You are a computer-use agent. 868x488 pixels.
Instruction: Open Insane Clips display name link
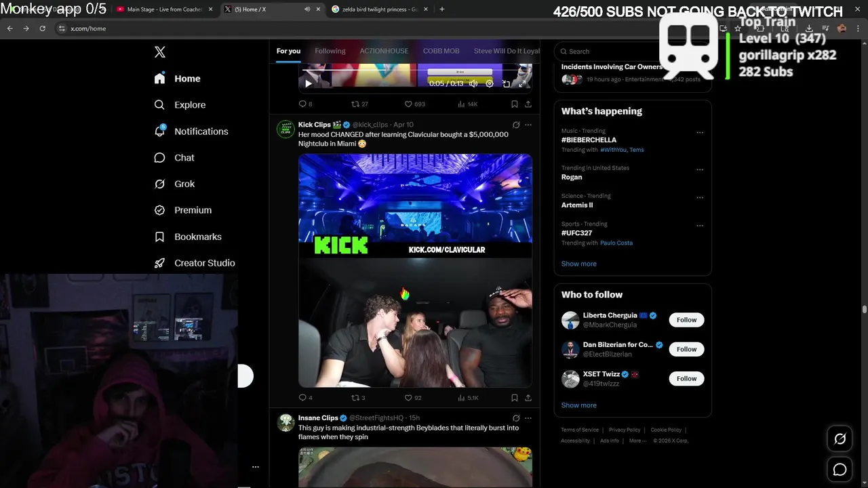[318, 418]
